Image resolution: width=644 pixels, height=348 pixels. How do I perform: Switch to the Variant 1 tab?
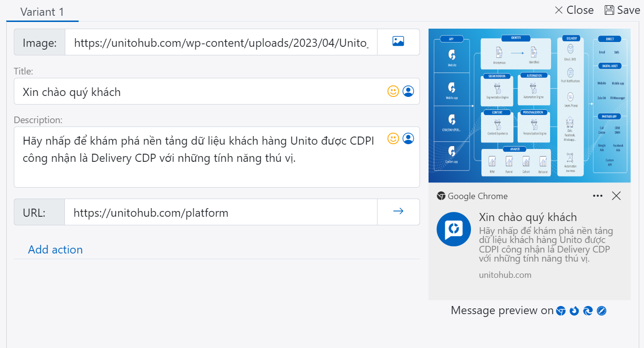pos(42,12)
